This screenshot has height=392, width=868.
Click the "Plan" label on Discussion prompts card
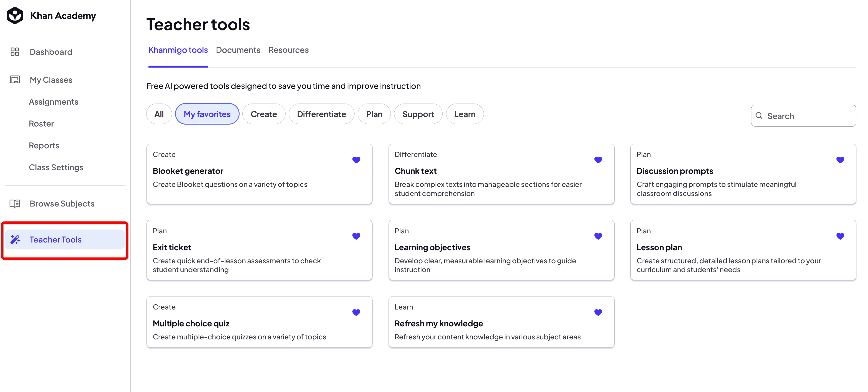(644, 154)
